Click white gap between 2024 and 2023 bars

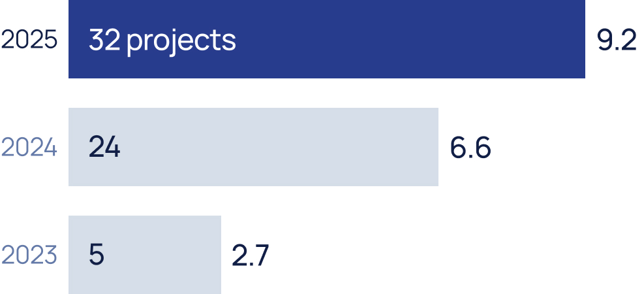point(253,201)
